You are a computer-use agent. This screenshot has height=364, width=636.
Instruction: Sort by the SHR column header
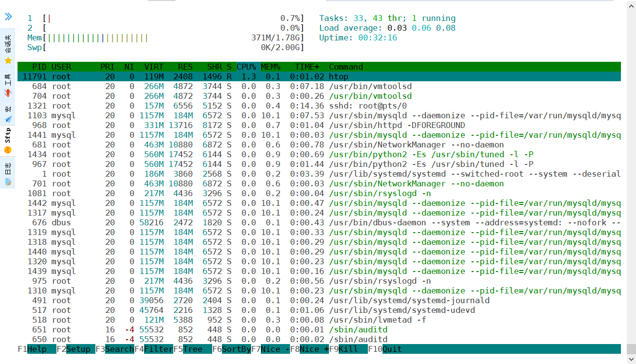tap(215, 67)
